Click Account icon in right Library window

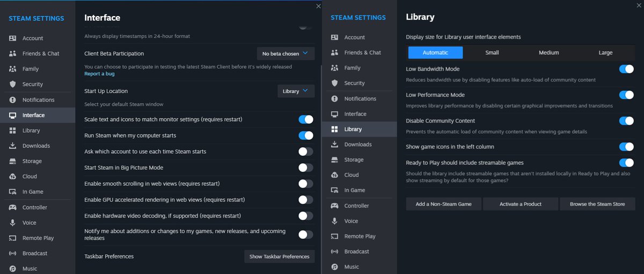(x=335, y=37)
